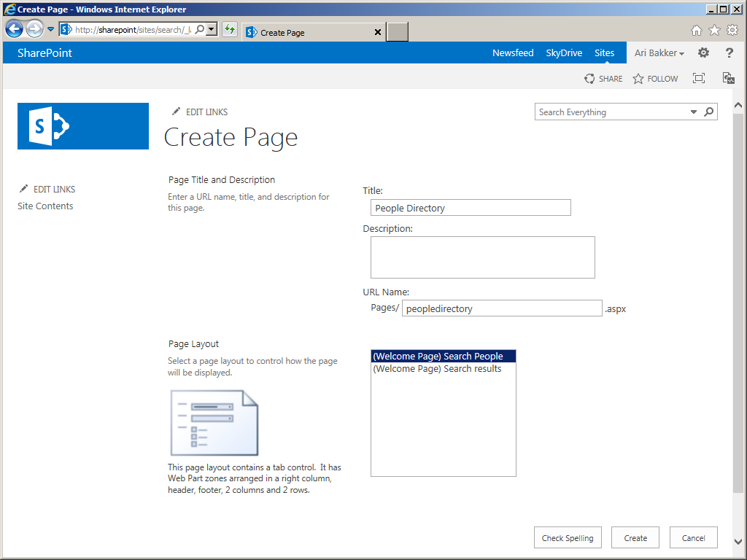Open SharePoint help question mark
The width and height of the screenshot is (747, 560).
pos(729,52)
